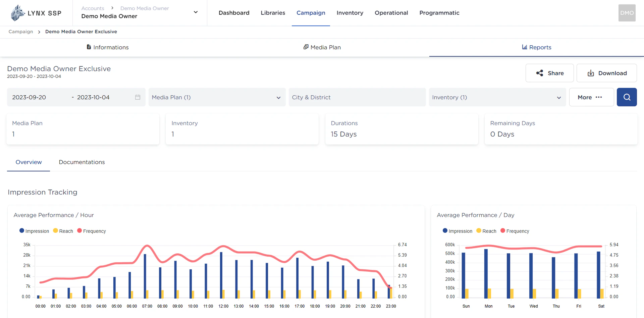Click the blue search magnifier button

coord(627,97)
